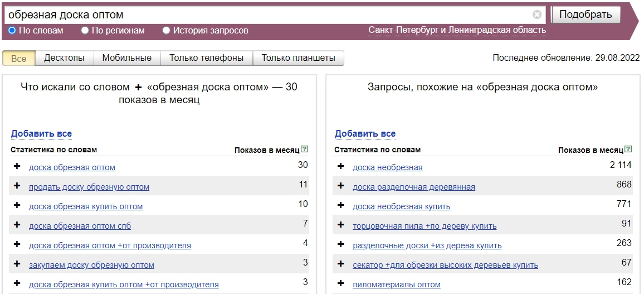Image resolution: width=644 pixels, height=294 pixels.
Task: Switch to the 'Мобильные' tab
Action: click(127, 58)
